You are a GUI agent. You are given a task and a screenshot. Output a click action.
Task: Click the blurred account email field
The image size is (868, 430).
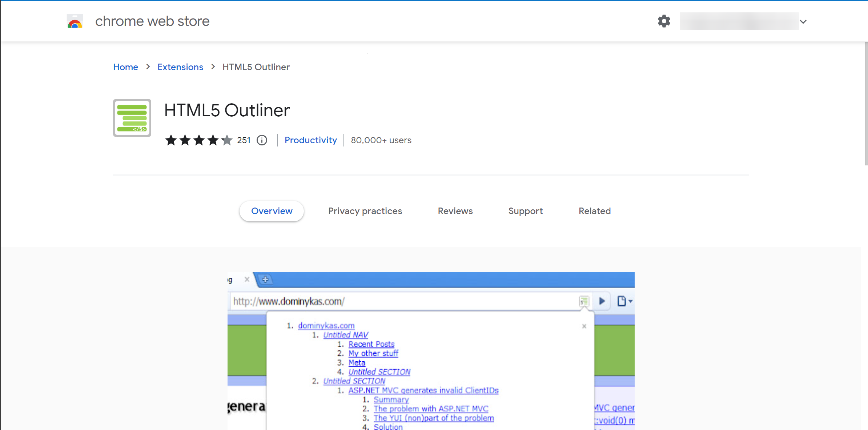click(x=739, y=21)
